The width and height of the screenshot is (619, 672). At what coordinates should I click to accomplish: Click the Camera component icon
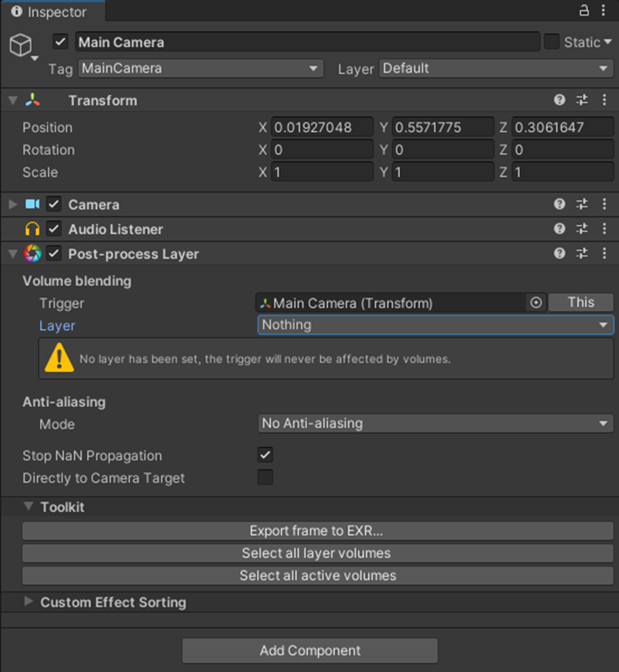[x=32, y=204]
